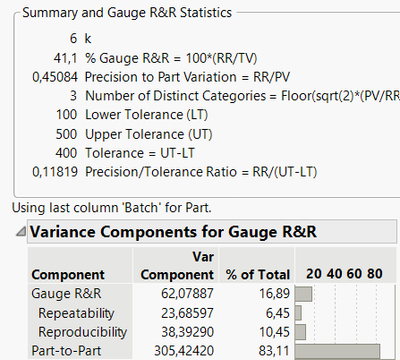The height and width of the screenshot is (360, 400).
Task: Select the Gauge R&R row label
Action: pyautogui.click(x=66, y=294)
